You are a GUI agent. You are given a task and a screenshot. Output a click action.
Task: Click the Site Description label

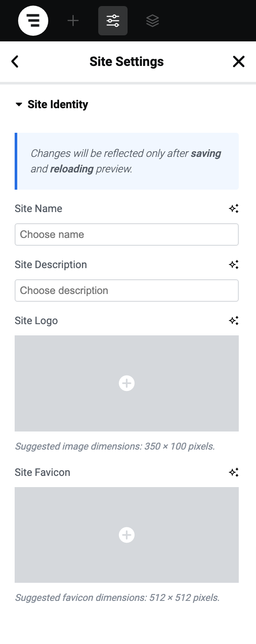point(51,265)
